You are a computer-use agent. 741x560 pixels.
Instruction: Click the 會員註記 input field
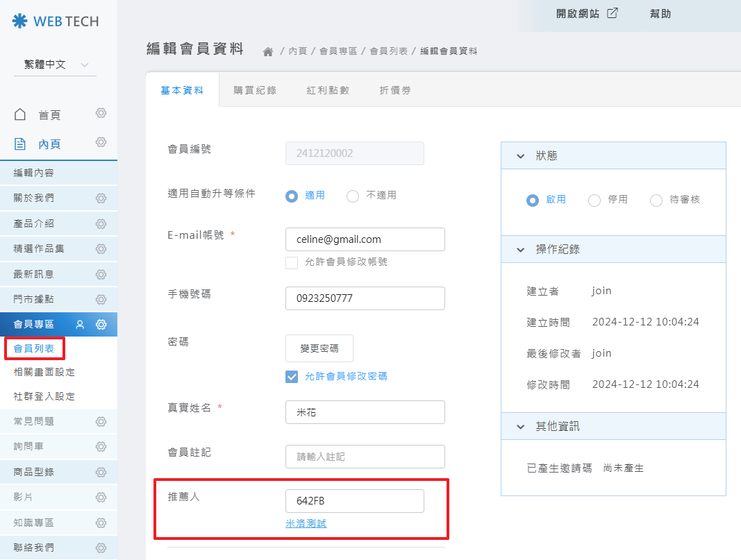(x=365, y=457)
